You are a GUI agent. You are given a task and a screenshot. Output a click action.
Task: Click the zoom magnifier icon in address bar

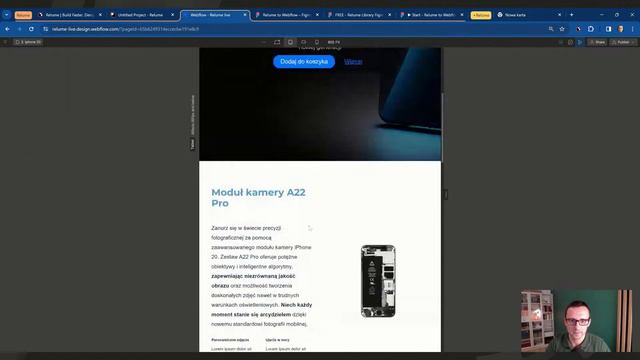click(x=551, y=29)
